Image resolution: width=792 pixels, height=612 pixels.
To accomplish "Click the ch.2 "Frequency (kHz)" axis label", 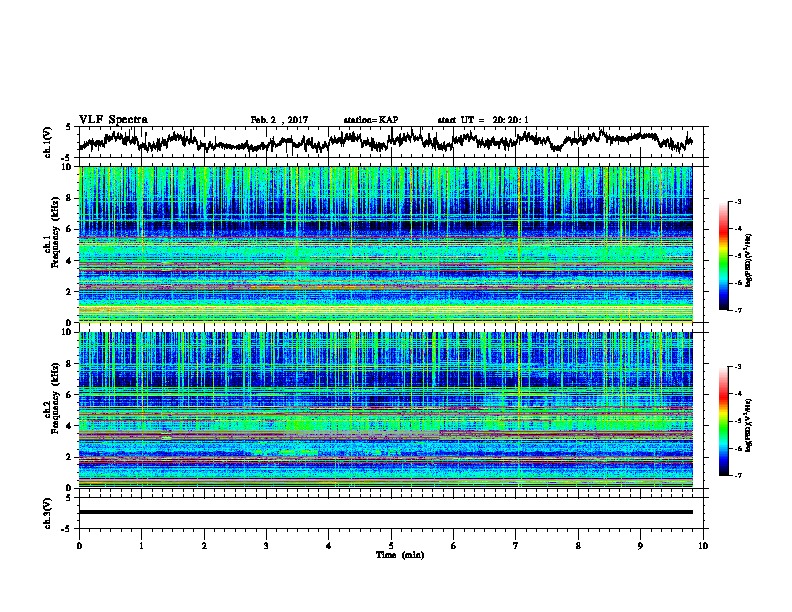I will (x=55, y=398).
